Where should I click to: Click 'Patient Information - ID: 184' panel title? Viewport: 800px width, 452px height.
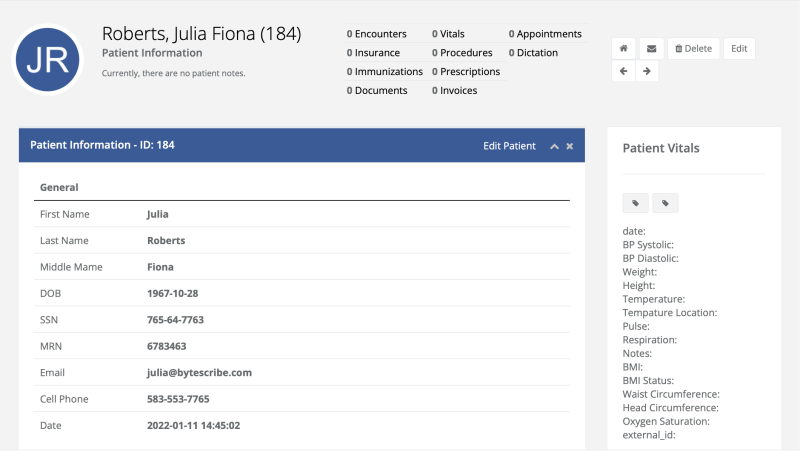(x=102, y=145)
